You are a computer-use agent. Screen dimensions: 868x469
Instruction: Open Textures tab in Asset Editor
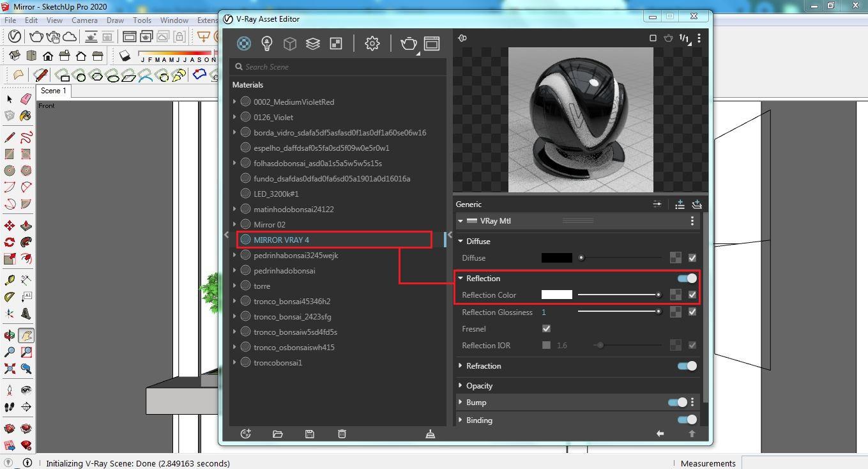click(x=335, y=43)
